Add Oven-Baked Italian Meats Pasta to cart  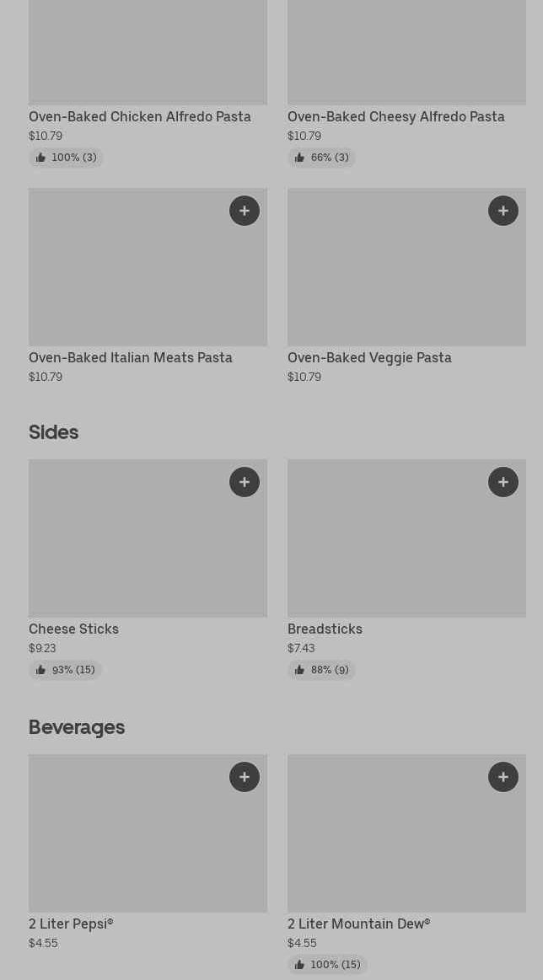click(x=245, y=211)
